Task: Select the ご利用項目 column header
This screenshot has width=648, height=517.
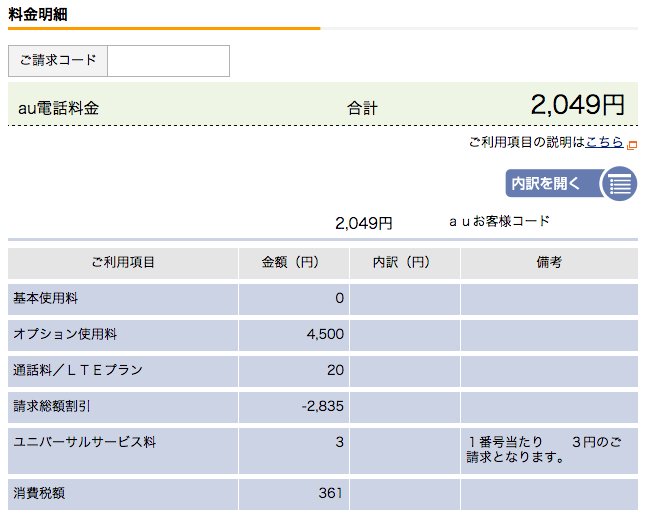Action: click(123, 263)
